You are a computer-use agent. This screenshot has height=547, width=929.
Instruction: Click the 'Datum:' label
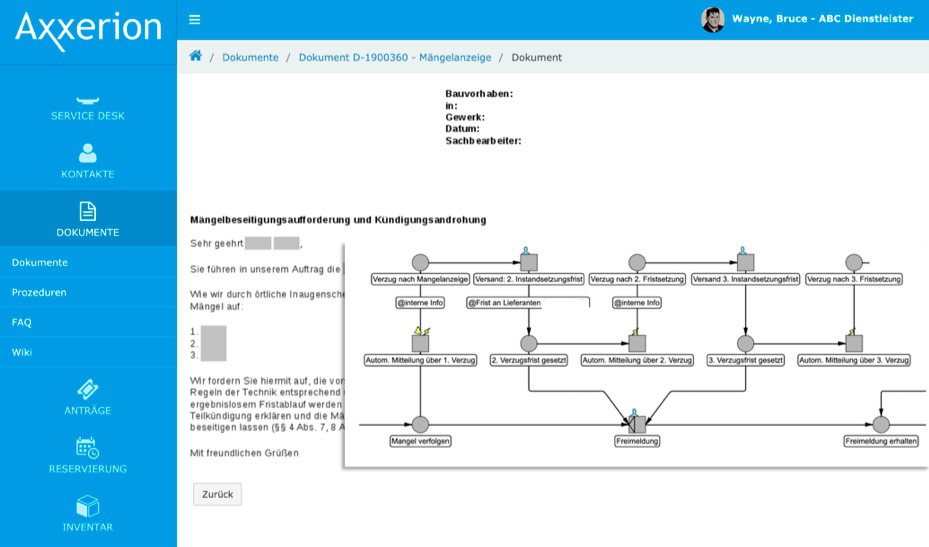pos(462,129)
